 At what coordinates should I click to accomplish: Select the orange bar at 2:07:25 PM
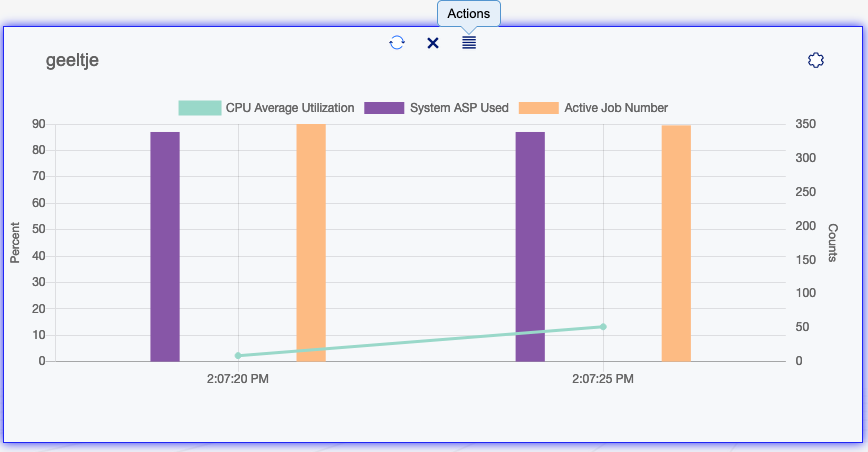tap(676, 243)
